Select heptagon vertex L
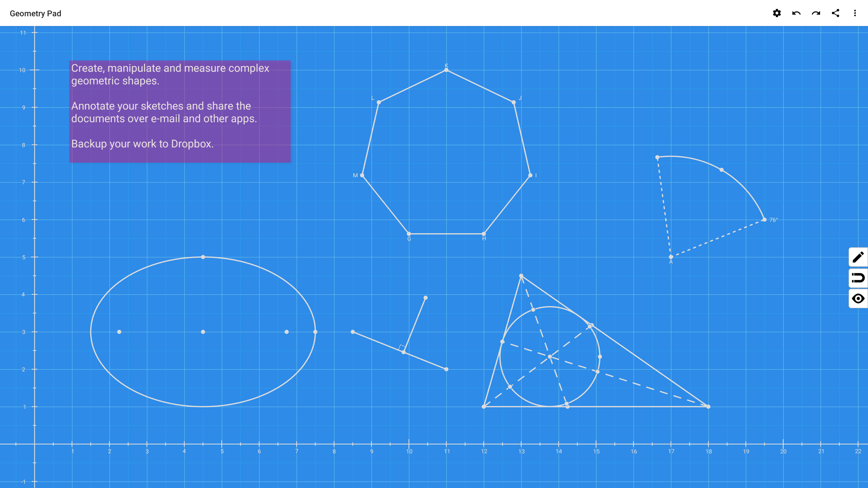Viewport: 868px width, 488px height. coord(379,102)
